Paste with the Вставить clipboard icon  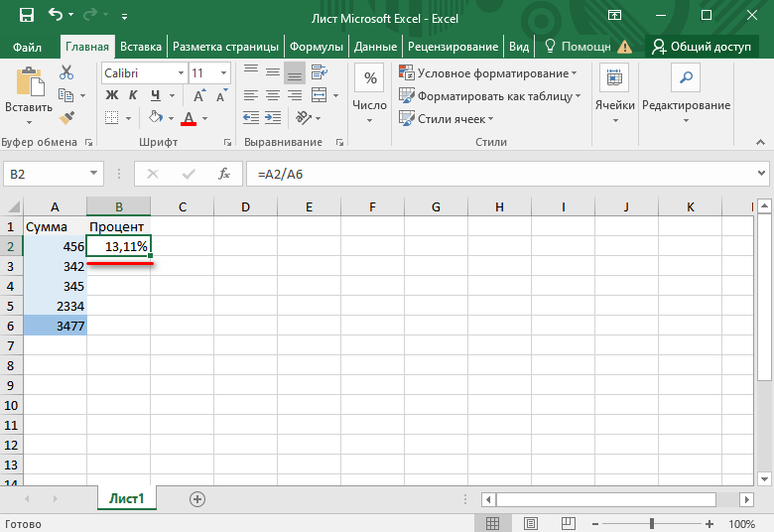(29, 81)
